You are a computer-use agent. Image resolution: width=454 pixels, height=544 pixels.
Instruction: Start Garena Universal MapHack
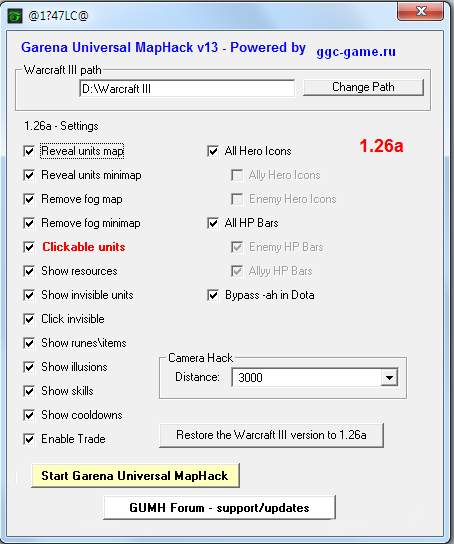click(x=135, y=476)
